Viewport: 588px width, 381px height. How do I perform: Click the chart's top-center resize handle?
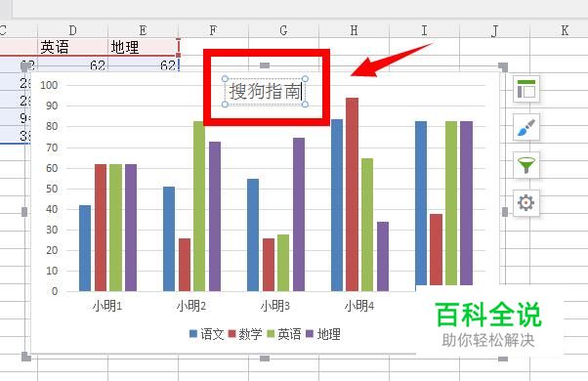click(265, 65)
